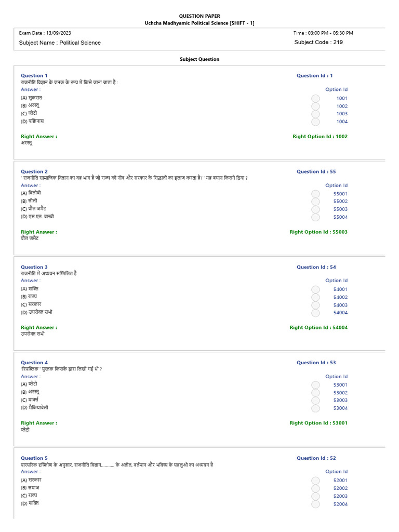Image resolution: width=399 pixels, height=532 pixels.
Task: Click option id 53004 number
Action: pyautogui.click(x=340, y=408)
